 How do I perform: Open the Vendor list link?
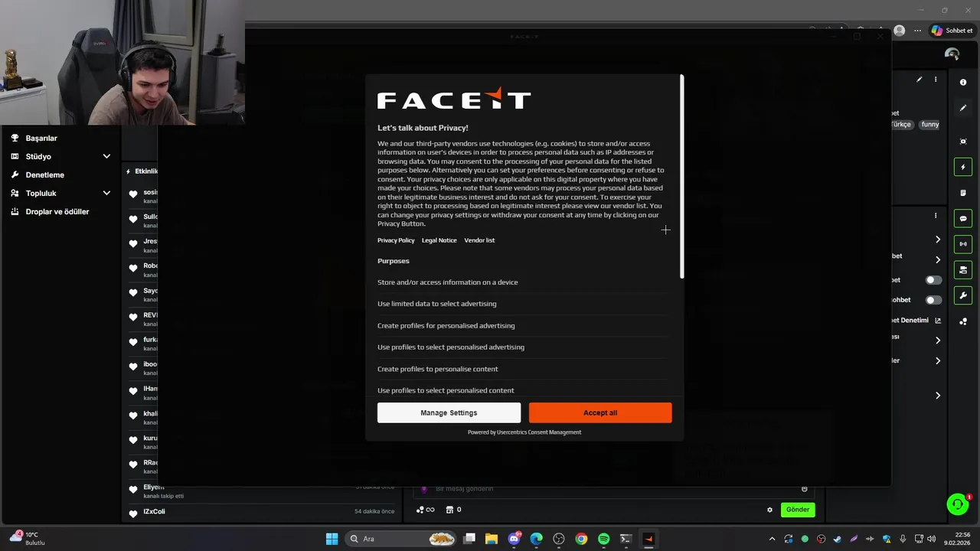479,240
